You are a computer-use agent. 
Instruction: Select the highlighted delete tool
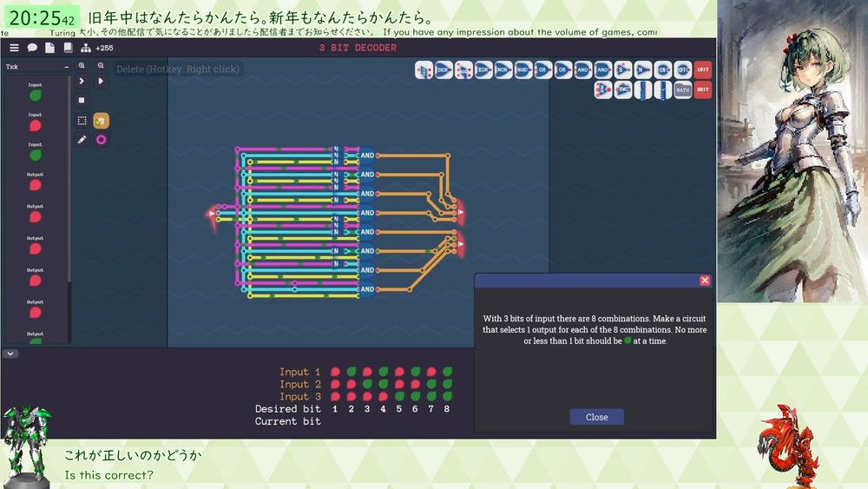(x=101, y=120)
